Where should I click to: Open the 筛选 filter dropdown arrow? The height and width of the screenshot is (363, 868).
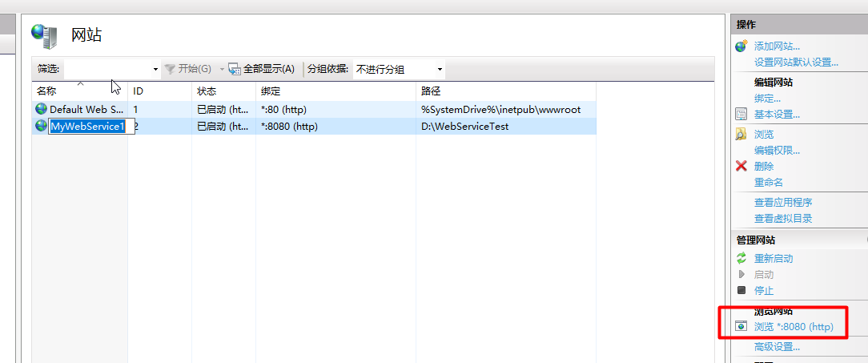[155, 70]
